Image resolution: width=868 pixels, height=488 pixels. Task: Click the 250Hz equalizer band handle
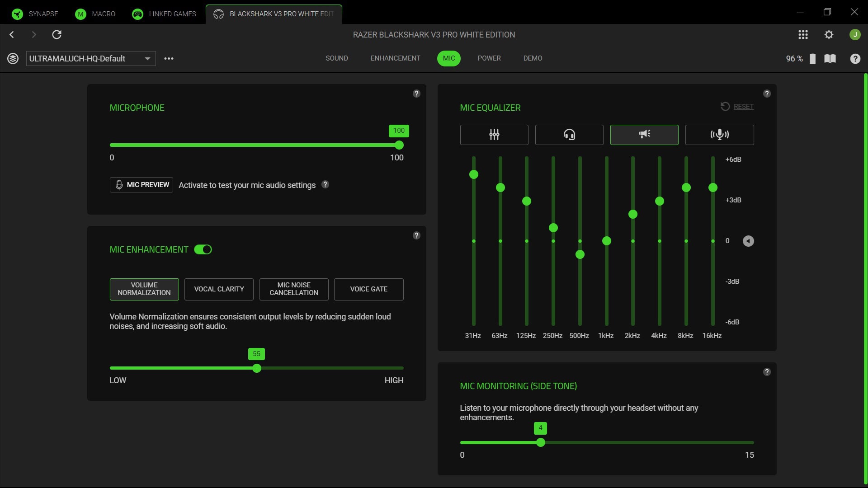click(x=553, y=228)
